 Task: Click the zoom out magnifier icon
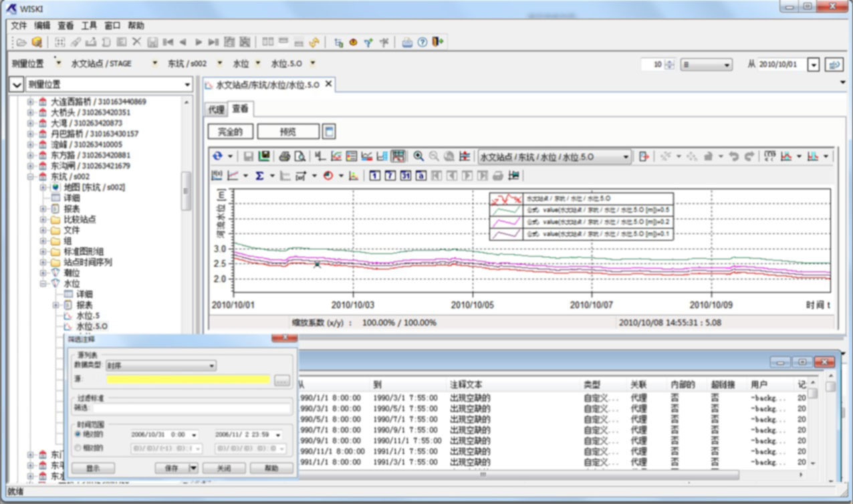coord(434,156)
